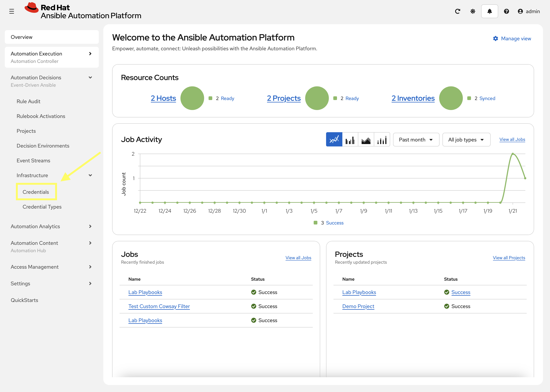Viewport: 550px width, 392px height.
Task: Open the Past month dropdown
Action: [416, 140]
